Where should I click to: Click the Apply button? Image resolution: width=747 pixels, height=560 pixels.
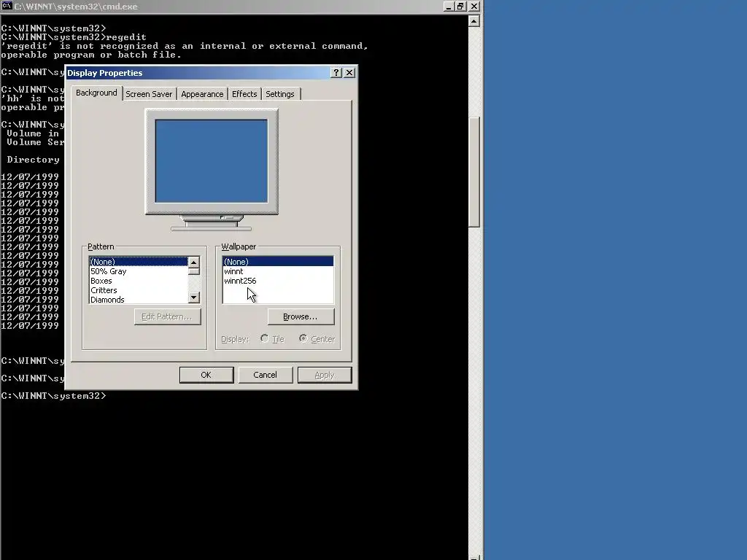coord(325,375)
